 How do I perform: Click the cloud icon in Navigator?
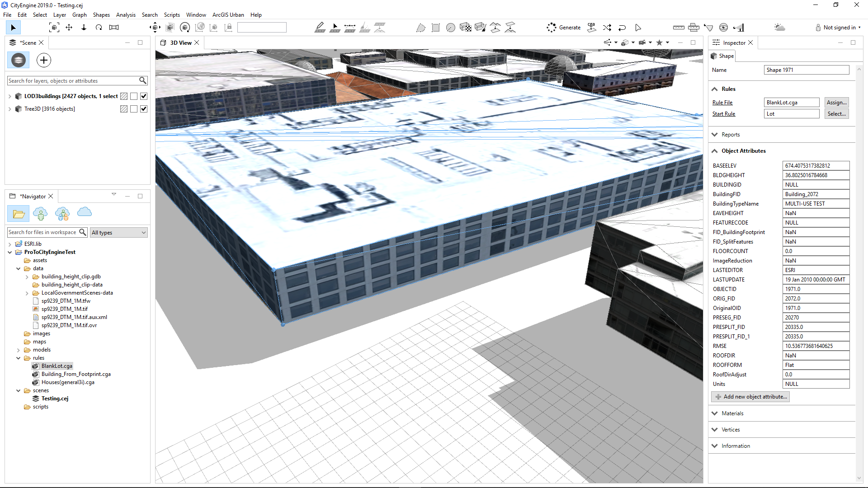pos(85,212)
